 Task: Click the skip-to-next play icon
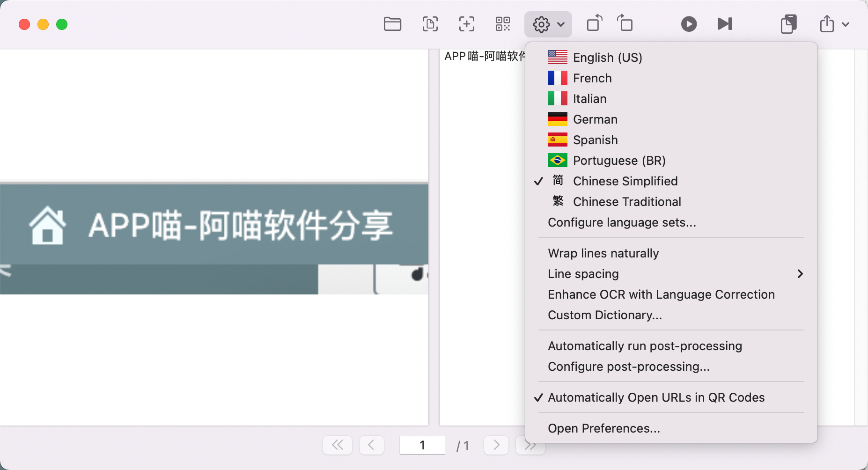click(x=725, y=24)
